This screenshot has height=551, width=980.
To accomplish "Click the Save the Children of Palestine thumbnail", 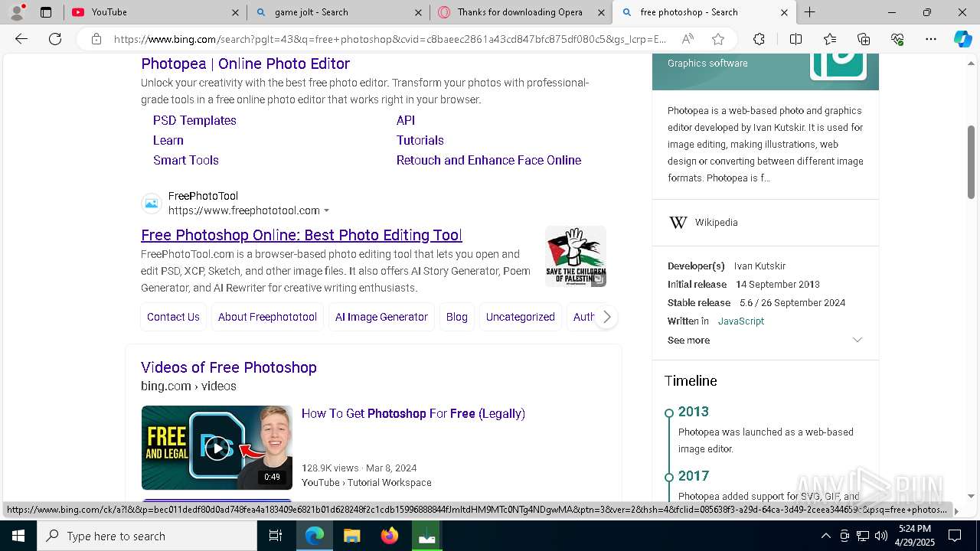I will point(576,256).
